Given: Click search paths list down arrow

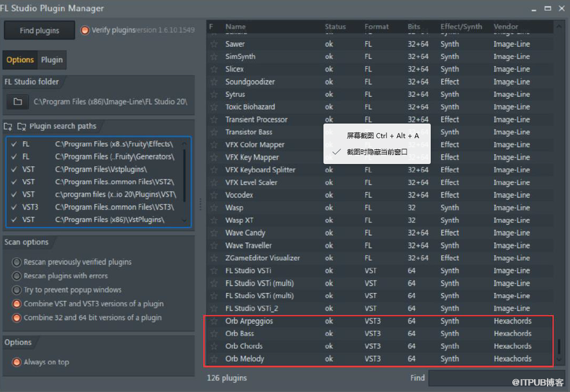Looking at the screenshot, I should tap(184, 220).
